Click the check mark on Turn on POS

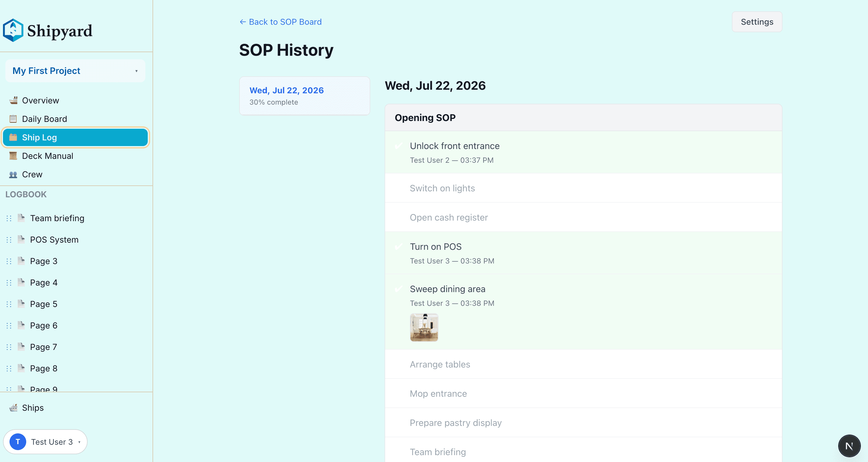click(399, 246)
